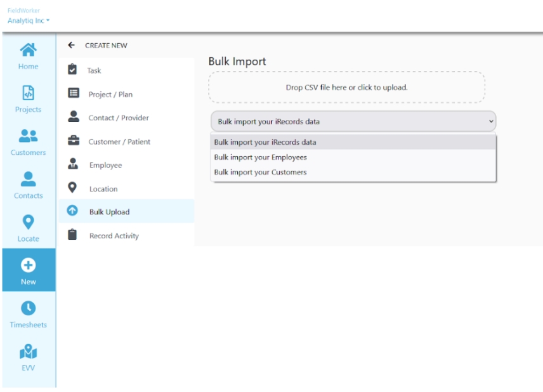This screenshot has height=392, width=543.
Task: Select Bulk import your iRecords data option
Action: [x=265, y=142]
